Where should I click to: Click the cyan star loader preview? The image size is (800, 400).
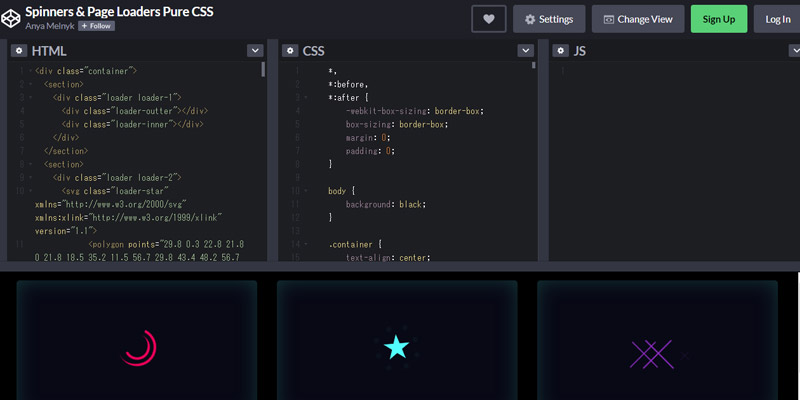397,347
